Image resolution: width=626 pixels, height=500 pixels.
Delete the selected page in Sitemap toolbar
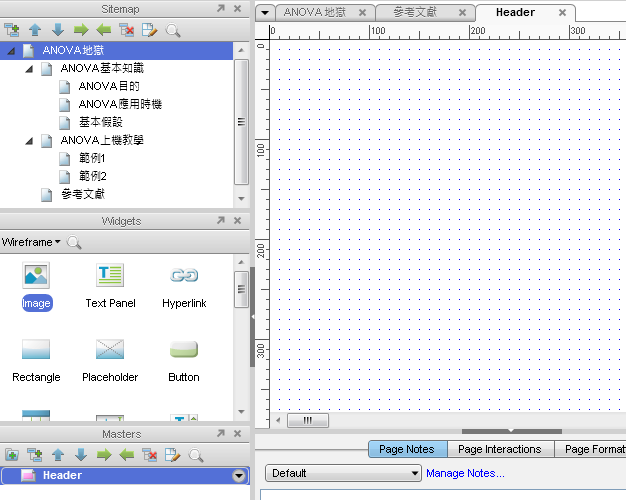(127, 30)
